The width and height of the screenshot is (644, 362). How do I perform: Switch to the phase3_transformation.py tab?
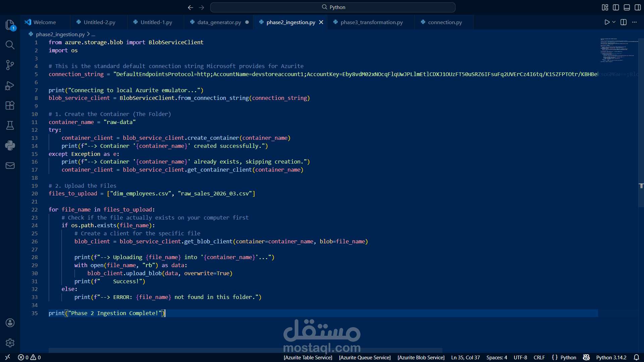(x=371, y=22)
